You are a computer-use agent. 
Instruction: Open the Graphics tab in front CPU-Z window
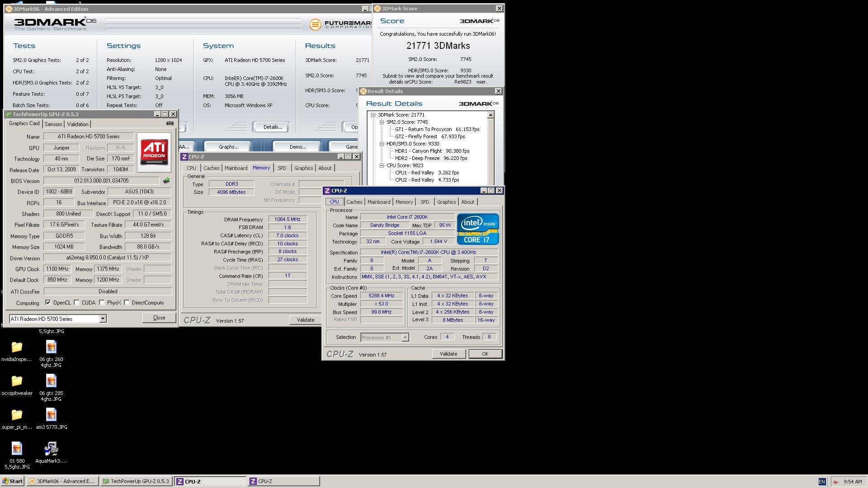point(447,202)
